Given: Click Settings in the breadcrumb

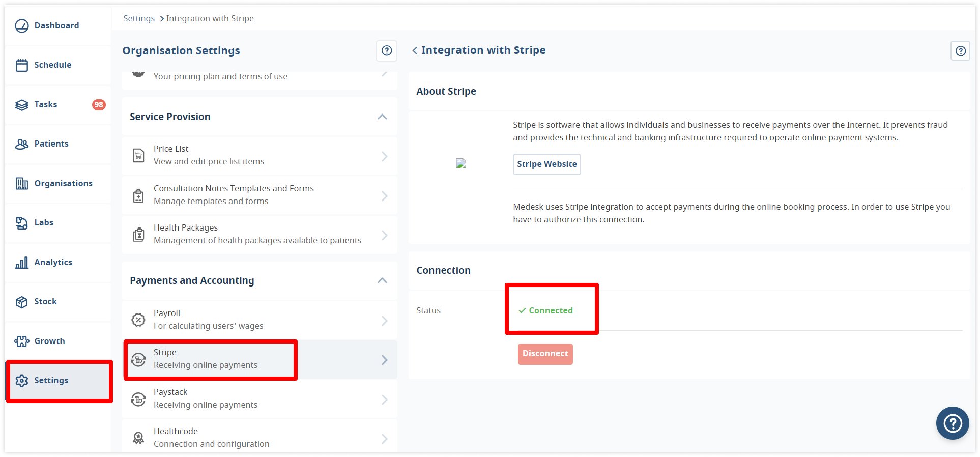Looking at the screenshot, I should [139, 18].
